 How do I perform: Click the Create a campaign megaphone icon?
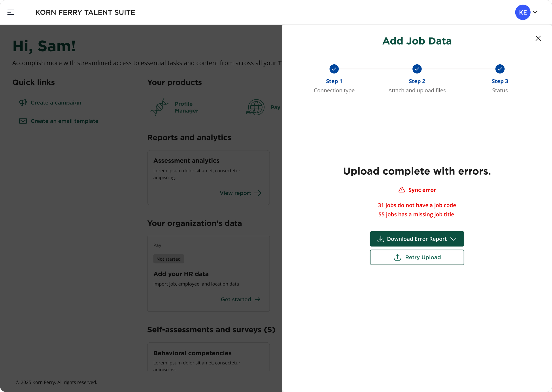coord(23,103)
